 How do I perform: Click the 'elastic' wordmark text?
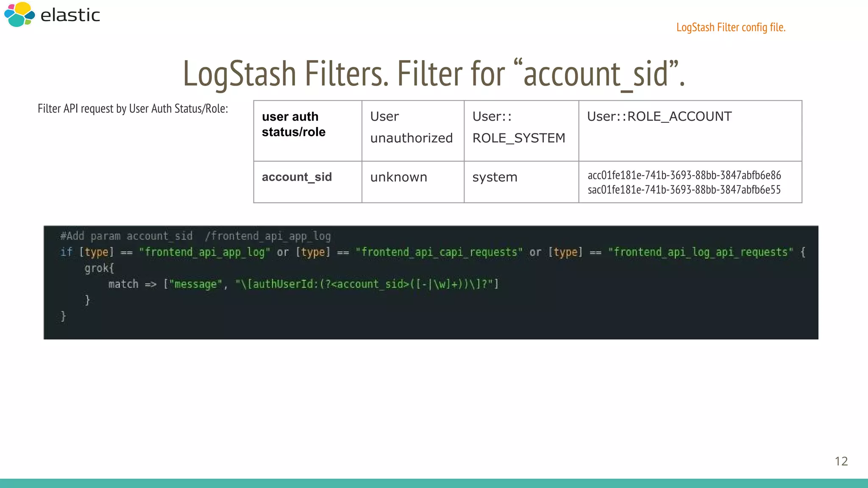click(x=70, y=15)
